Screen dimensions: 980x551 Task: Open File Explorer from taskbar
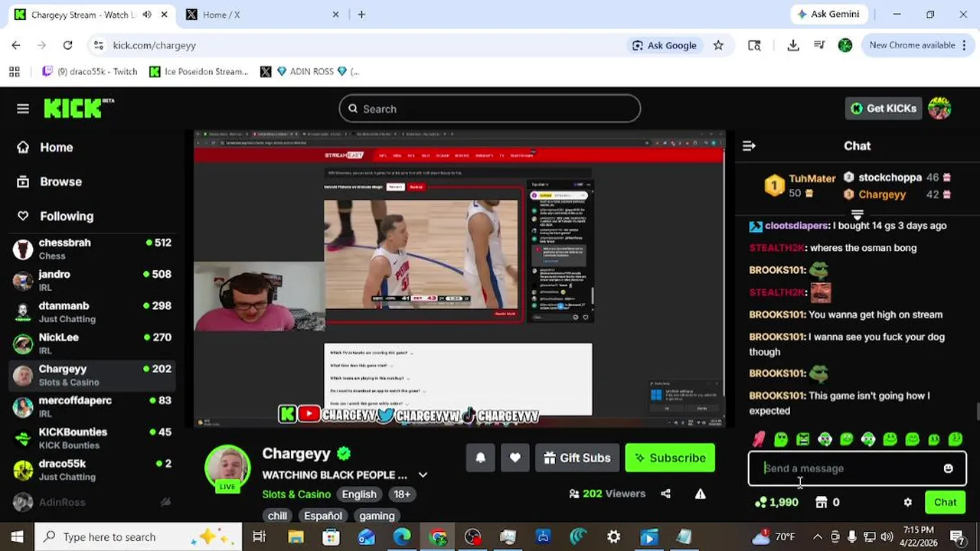[x=296, y=537]
